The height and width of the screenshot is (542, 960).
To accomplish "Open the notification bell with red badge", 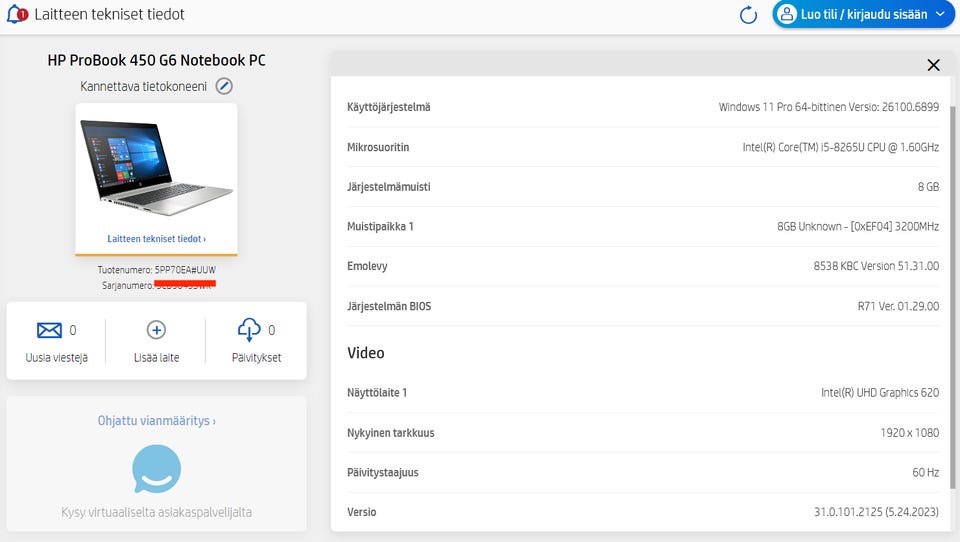I will click(x=16, y=15).
